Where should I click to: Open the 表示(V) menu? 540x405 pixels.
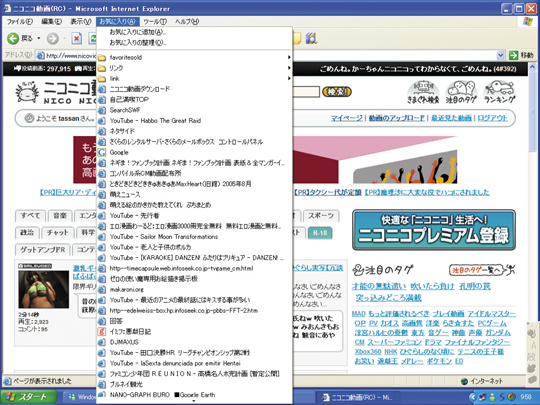[81, 21]
